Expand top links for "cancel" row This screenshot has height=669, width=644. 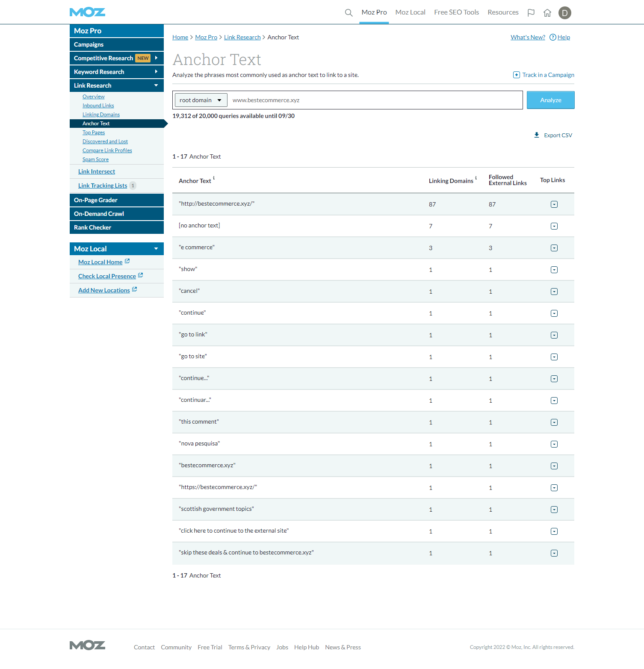[554, 292]
